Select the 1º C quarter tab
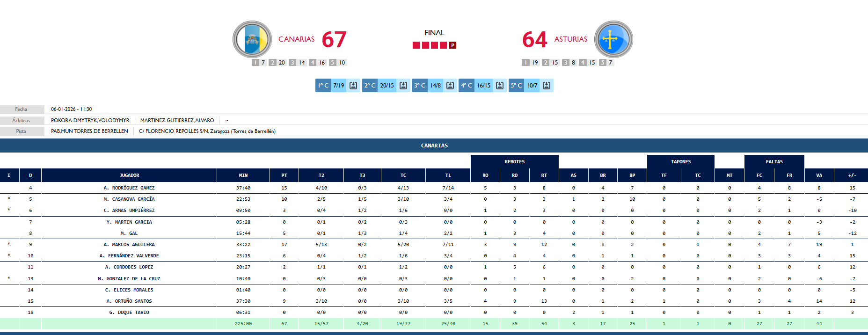Viewport: 868px width, 335px height. [323, 86]
